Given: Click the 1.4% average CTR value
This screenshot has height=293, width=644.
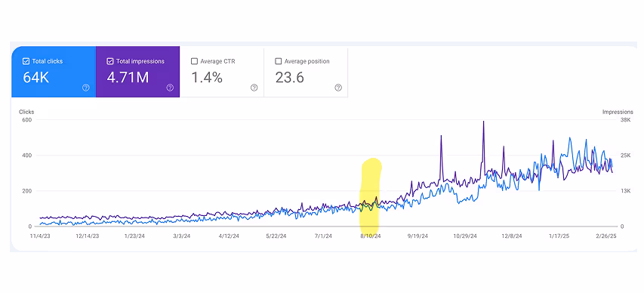Looking at the screenshot, I should click(208, 77).
